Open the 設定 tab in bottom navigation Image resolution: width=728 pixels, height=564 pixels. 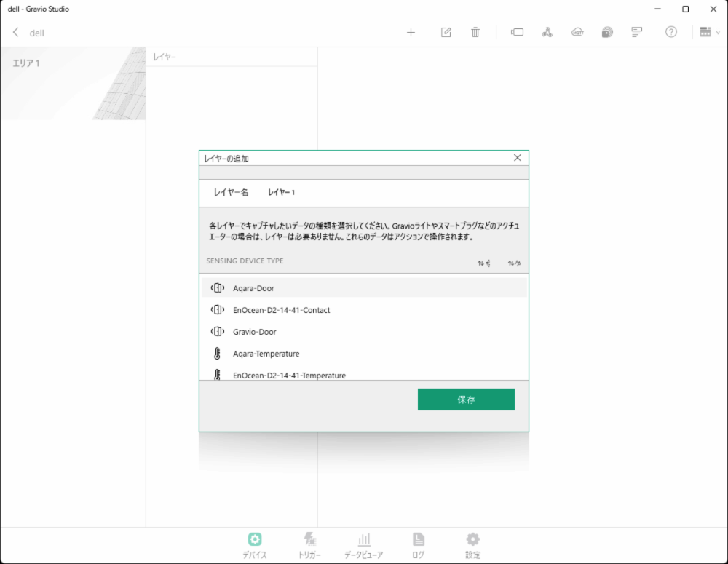[472, 544]
